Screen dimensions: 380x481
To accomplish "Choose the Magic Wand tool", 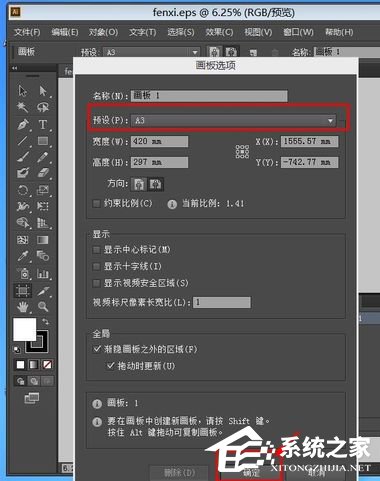I will [x=22, y=107].
